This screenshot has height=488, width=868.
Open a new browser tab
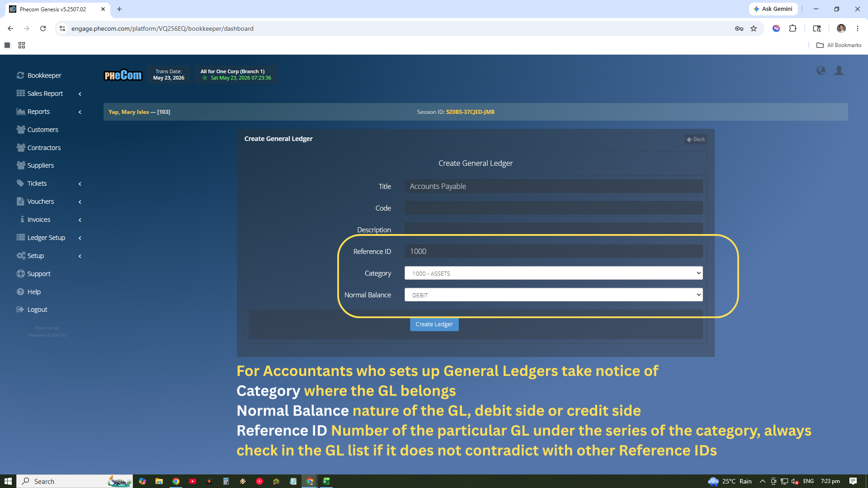click(119, 9)
